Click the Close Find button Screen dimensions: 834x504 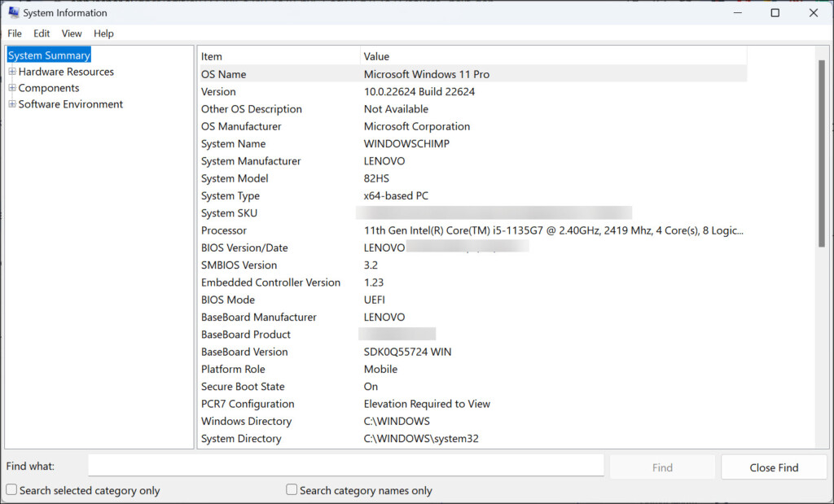coord(773,467)
